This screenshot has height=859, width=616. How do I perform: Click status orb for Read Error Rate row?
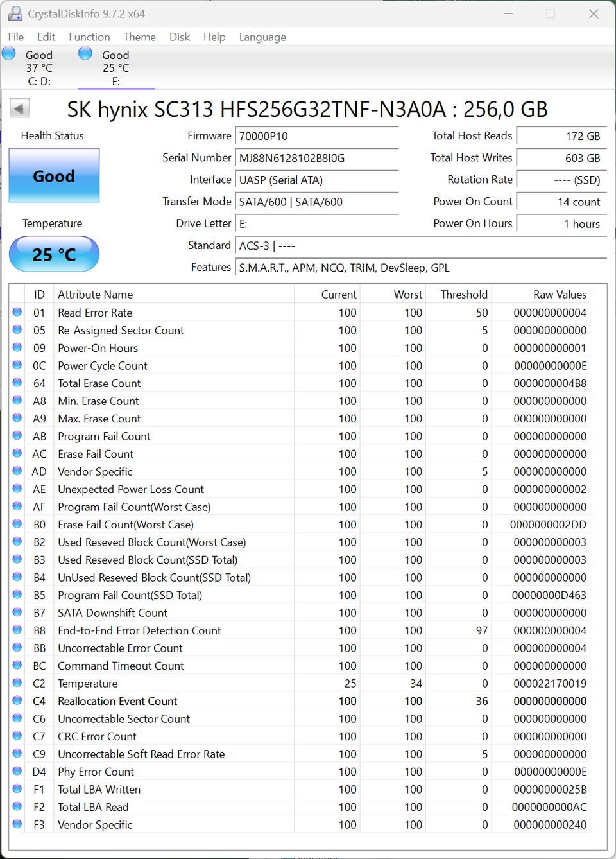(x=17, y=312)
